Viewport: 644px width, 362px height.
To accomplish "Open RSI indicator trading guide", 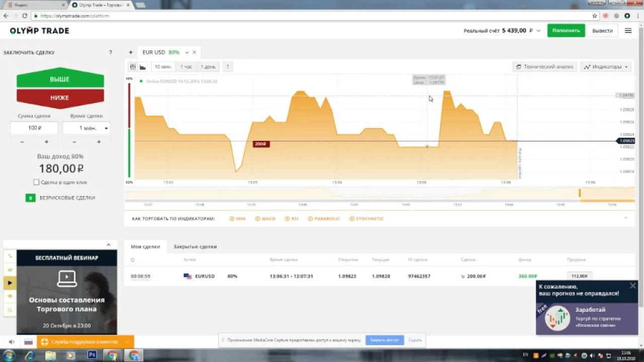I will tap(292, 219).
